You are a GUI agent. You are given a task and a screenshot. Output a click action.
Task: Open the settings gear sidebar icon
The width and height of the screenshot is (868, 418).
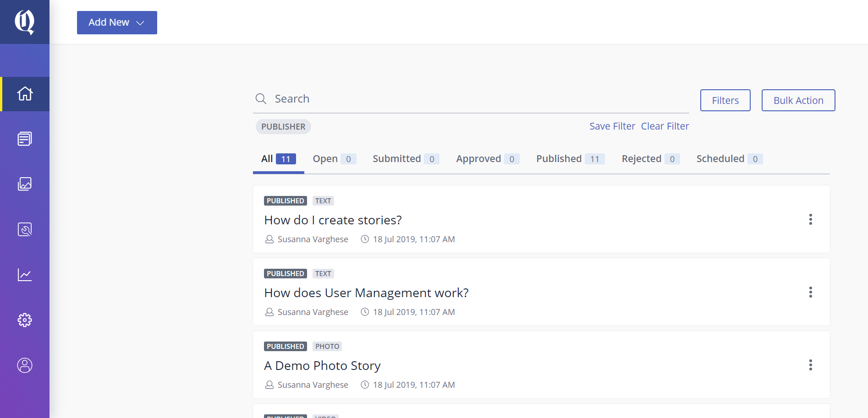(25, 320)
